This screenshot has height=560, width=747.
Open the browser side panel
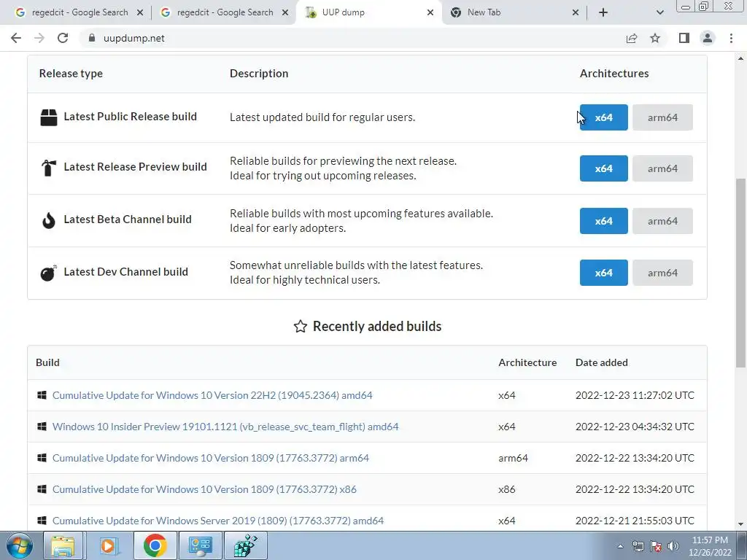coord(684,38)
